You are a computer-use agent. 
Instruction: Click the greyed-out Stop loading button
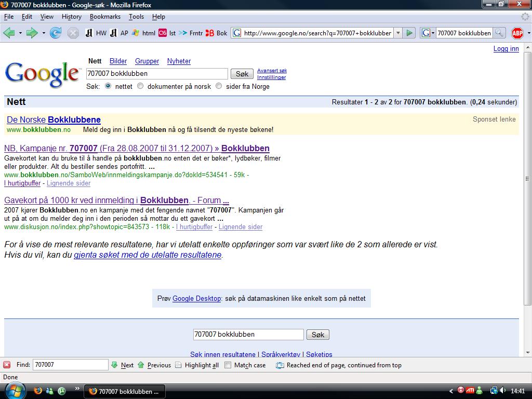tap(73, 33)
